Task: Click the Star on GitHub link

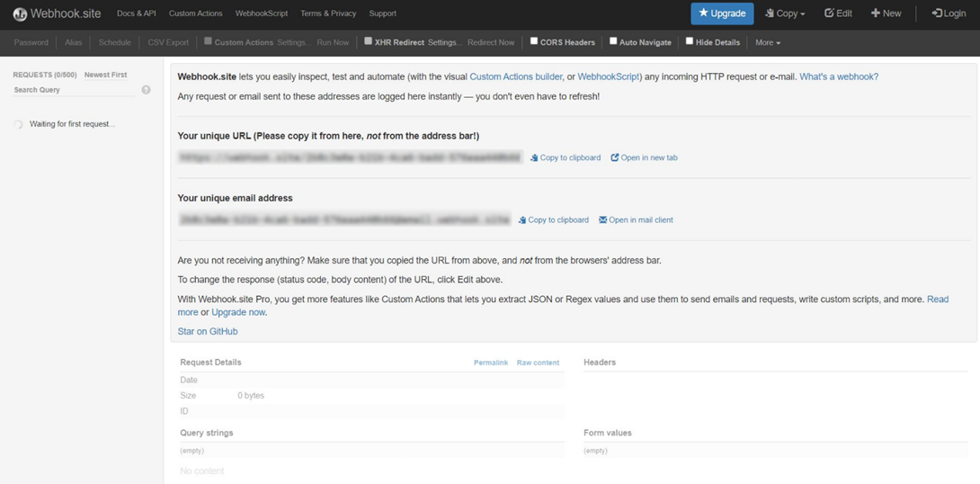Action: click(x=208, y=331)
